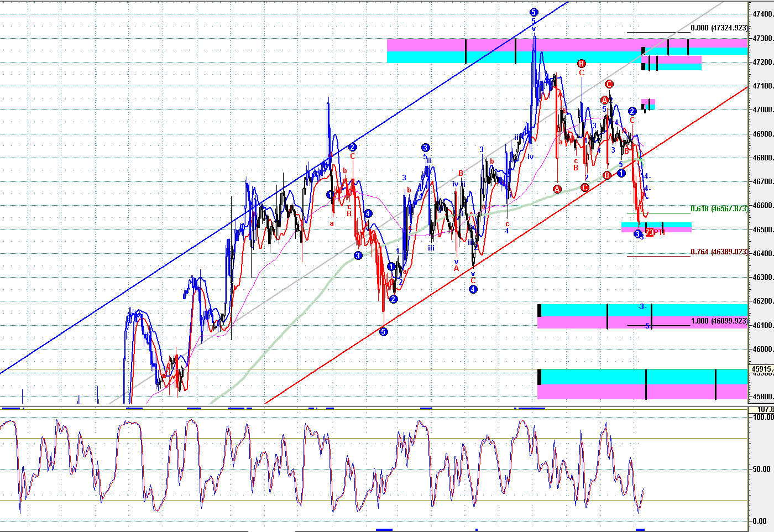This screenshot has height=532, width=774.
Task: Click the circled blue 2 near the 46210 level
Action: point(393,299)
